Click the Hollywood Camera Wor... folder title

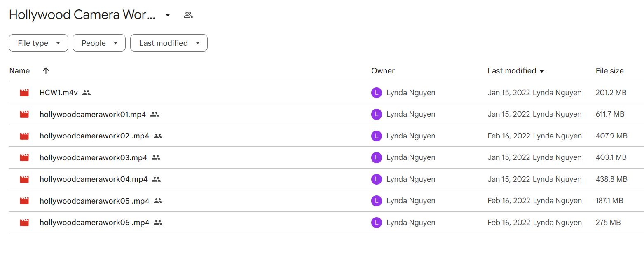click(x=82, y=15)
